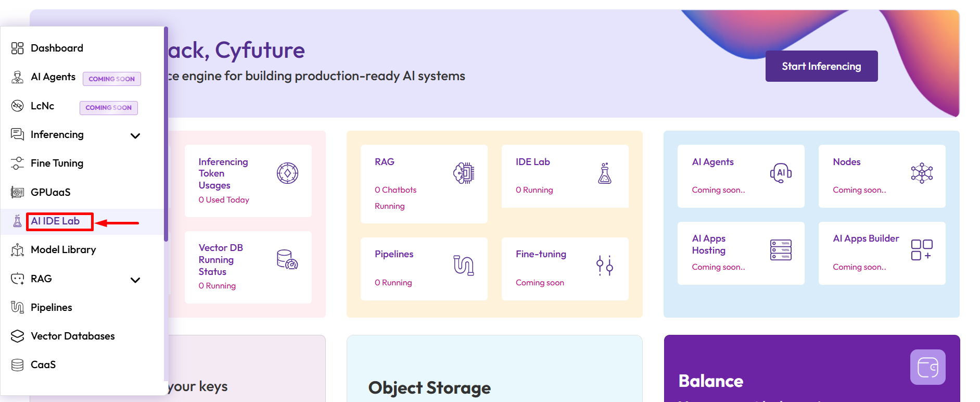980x402 pixels.
Task: Click the wallet icon on Balance card
Action: pos(927,367)
